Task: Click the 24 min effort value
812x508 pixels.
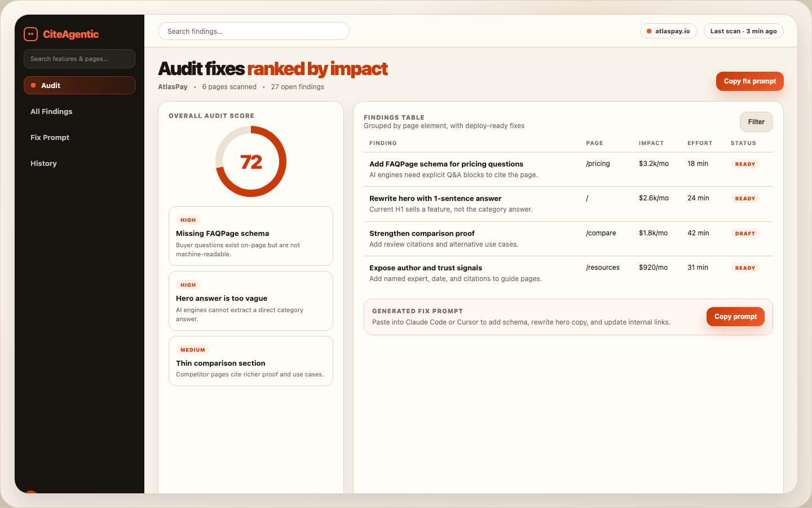Action: (x=698, y=198)
